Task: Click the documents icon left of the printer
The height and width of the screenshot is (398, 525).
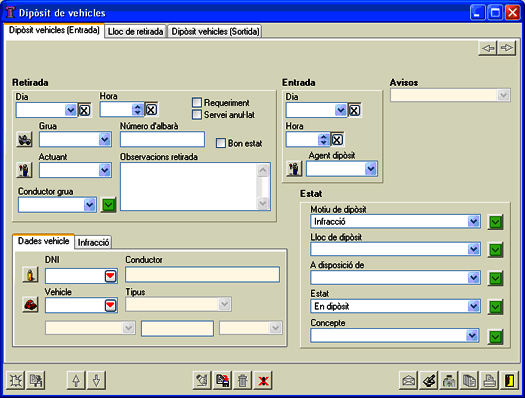Action: (x=469, y=380)
